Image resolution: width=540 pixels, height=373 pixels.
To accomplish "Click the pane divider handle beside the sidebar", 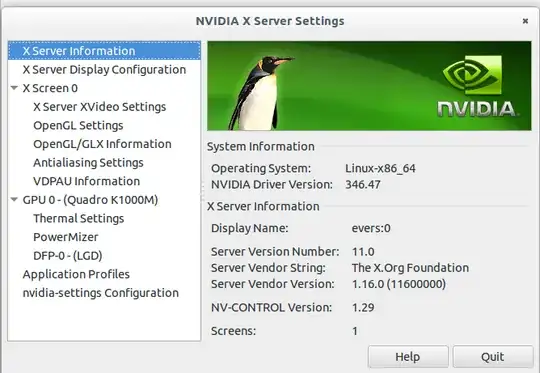I will (204, 191).
